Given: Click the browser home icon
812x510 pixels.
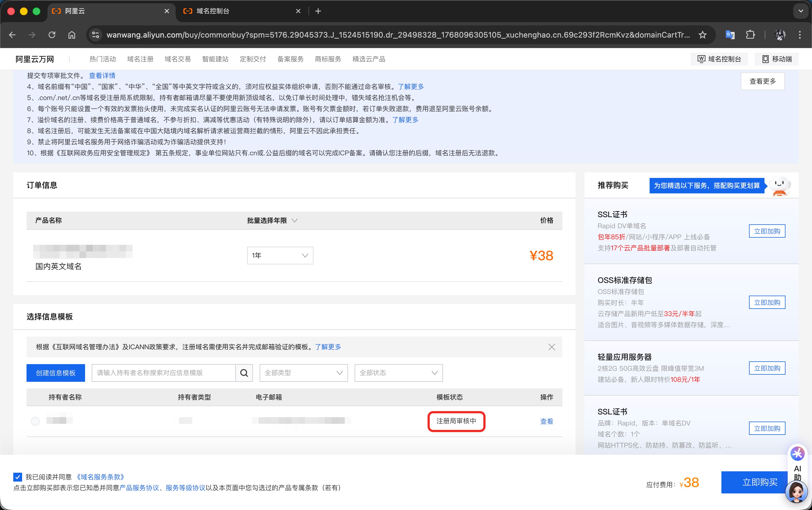Looking at the screenshot, I should 72,35.
